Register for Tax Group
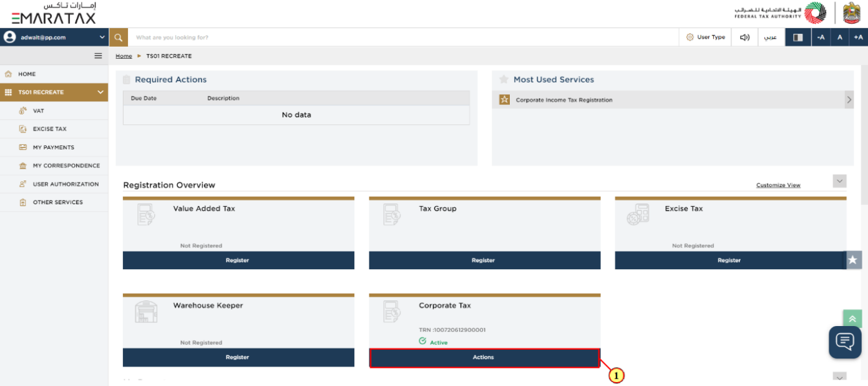Viewport: 868px width, 386px height. pos(484,260)
